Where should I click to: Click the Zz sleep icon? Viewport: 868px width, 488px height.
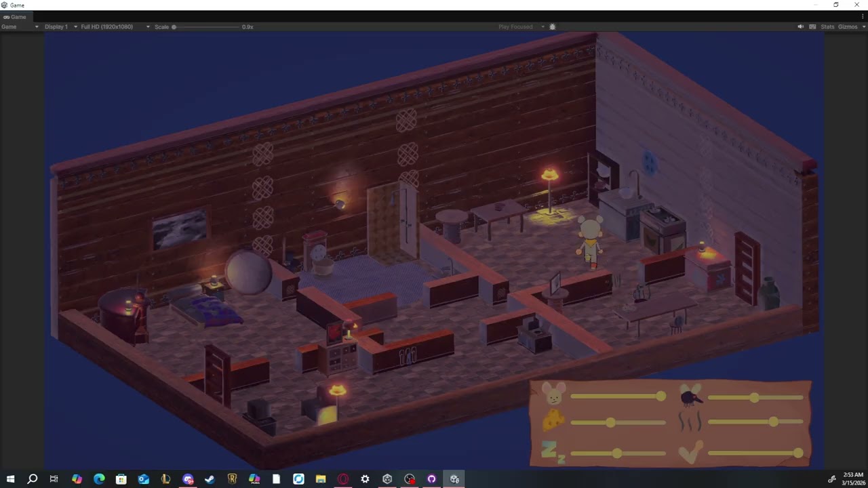pos(553,452)
